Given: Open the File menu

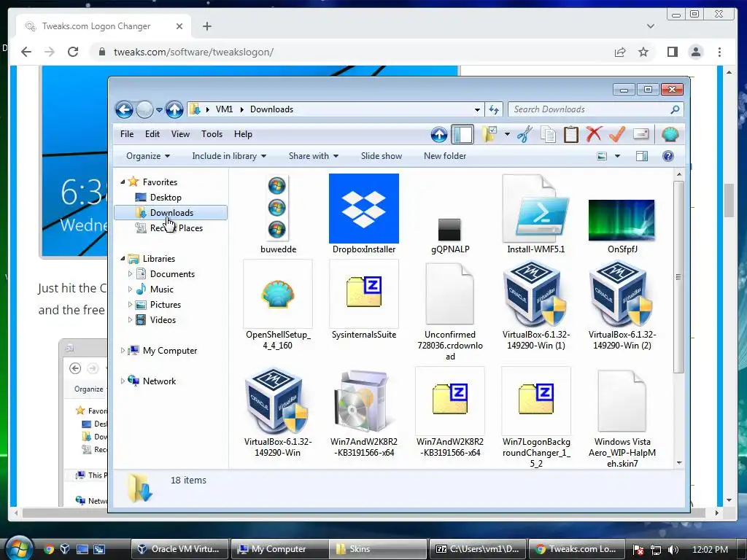Looking at the screenshot, I should 127,134.
